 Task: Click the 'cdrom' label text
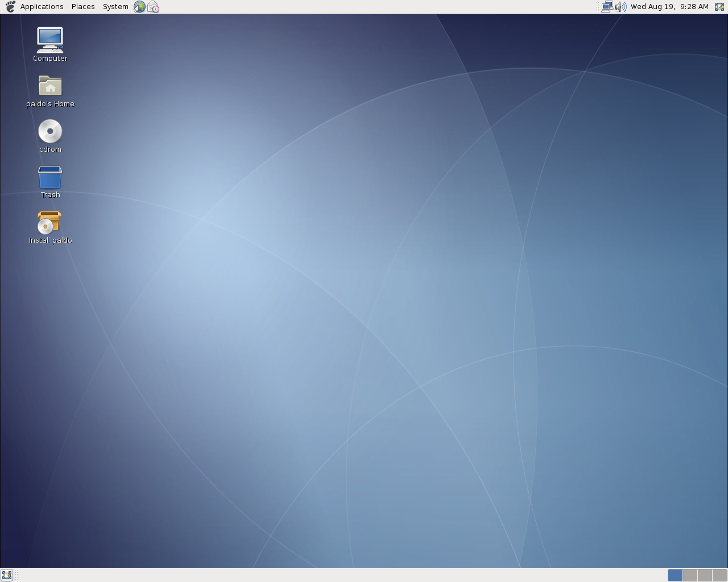coord(50,149)
